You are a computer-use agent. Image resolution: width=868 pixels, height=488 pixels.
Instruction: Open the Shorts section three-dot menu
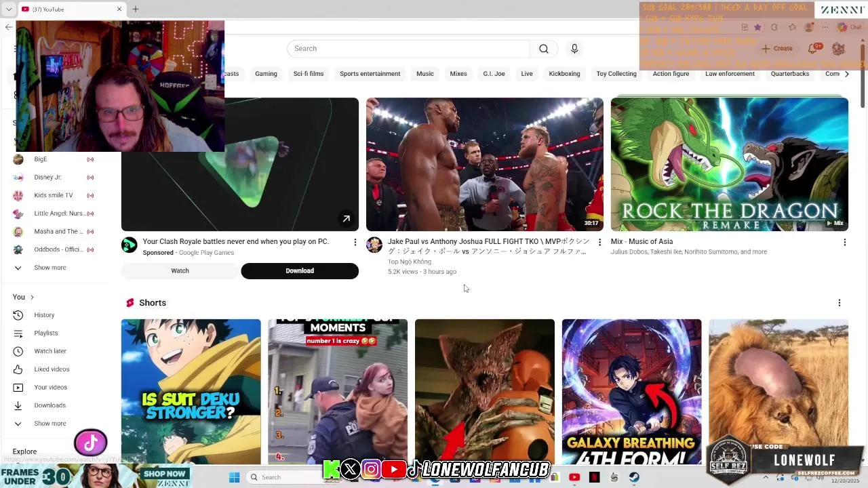click(839, 303)
